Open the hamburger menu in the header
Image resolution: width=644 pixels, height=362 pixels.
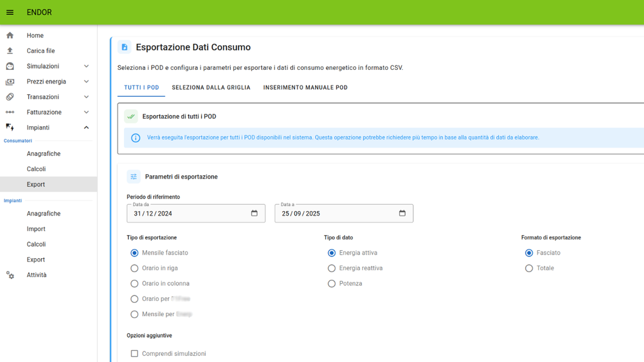point(10,13)
